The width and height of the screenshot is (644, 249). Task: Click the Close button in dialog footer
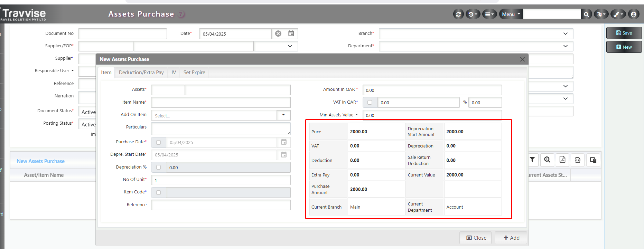[x=476, y=238]
